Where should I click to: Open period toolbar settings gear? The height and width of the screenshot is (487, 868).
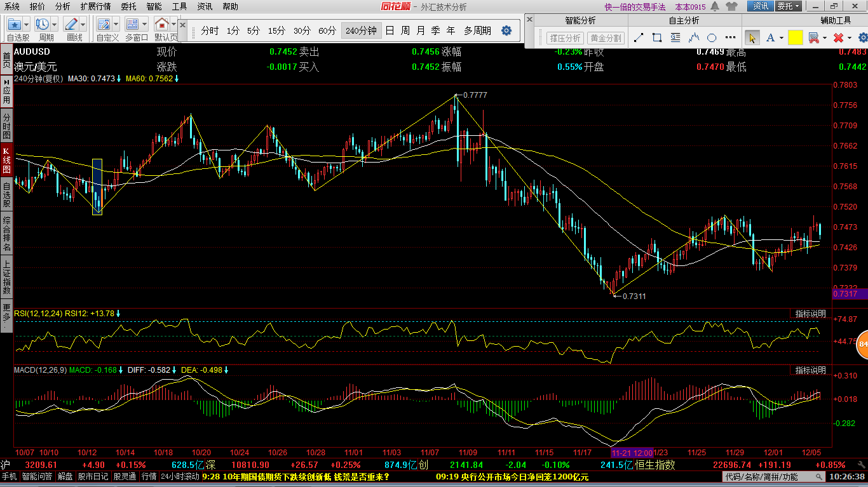tap(506, 30)
